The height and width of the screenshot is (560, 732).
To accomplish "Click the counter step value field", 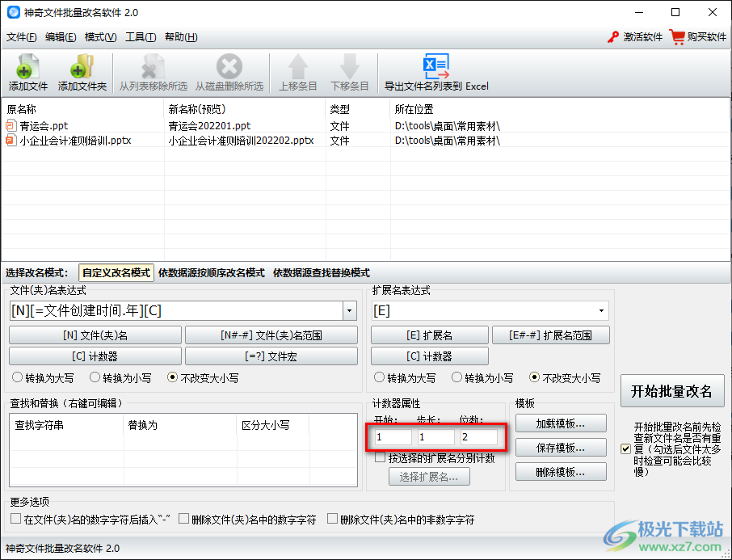I will pyautogui.click(x=436, y=437).
